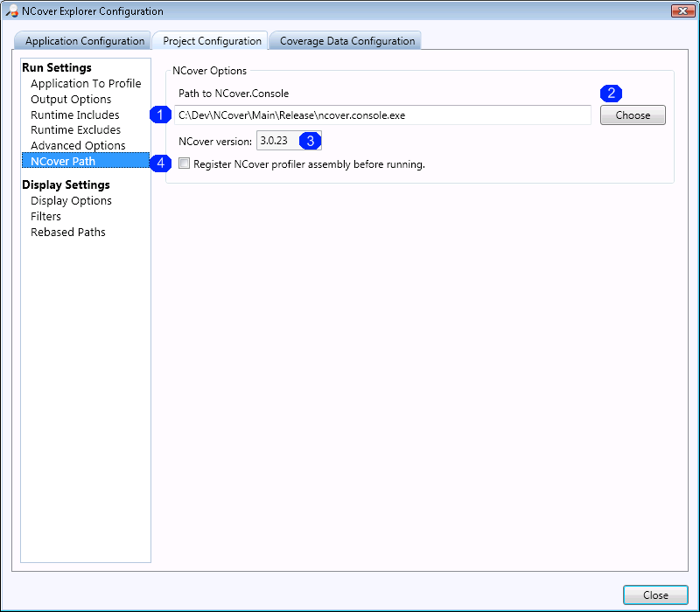Click the blue callout marker number 4
The width and height of the screenshot is (700, 612).
160,163
